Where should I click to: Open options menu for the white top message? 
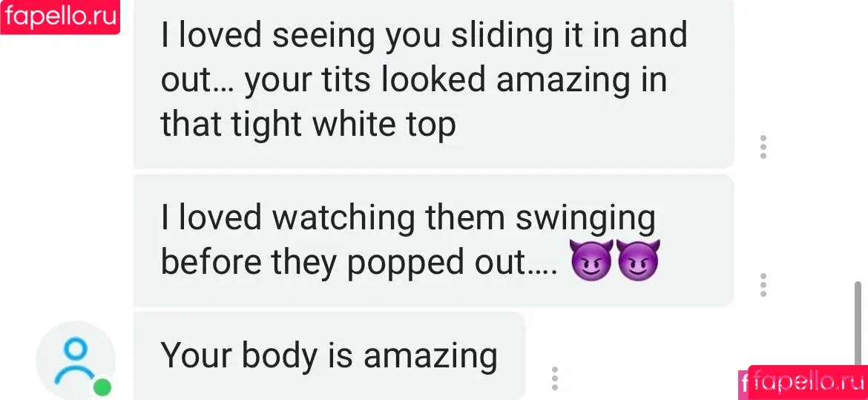coord(763,147)
